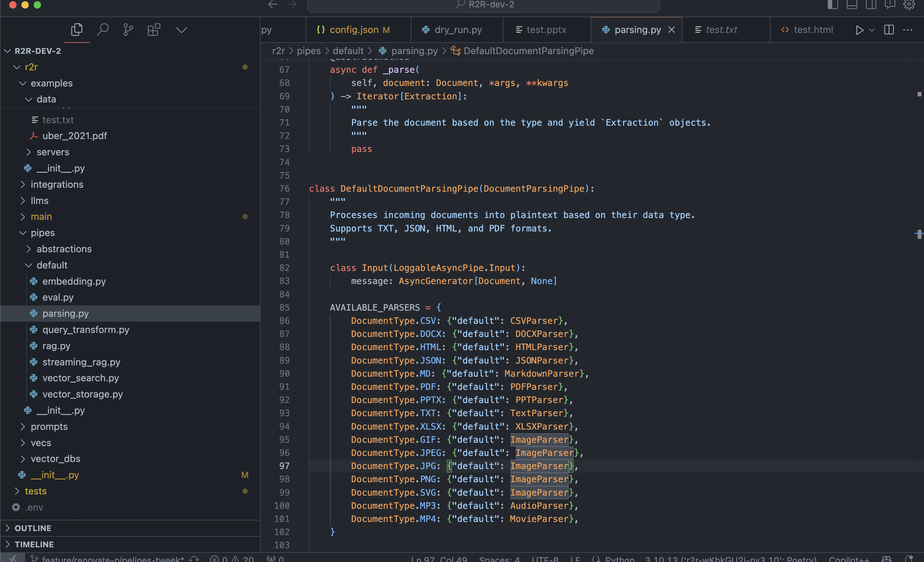Image resolution: width=924 pixels, height=562 pixels.
Task: Switch to the test.html tab
Action: click(x=813, y=30)
